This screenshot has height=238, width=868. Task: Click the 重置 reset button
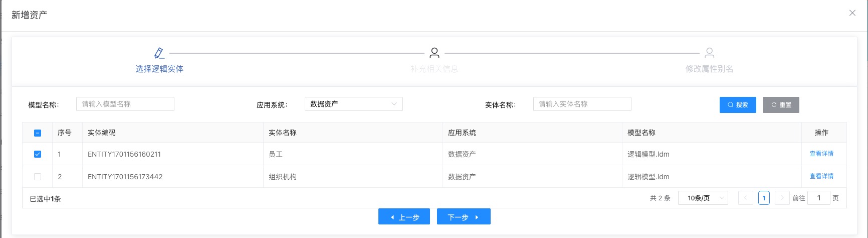coord(781,105)
